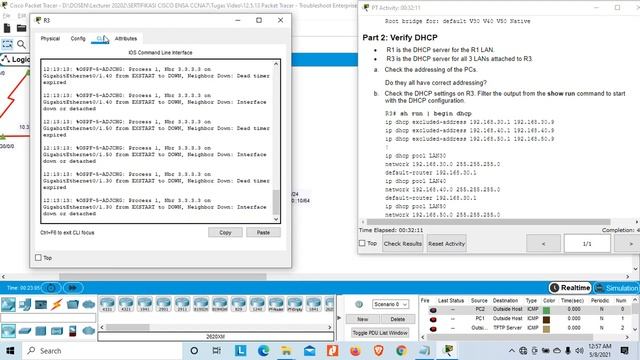Open the Scenario 0 dropdown
Image resolution: width=640 pixels, height=360 pixels.
pos(390,304)
